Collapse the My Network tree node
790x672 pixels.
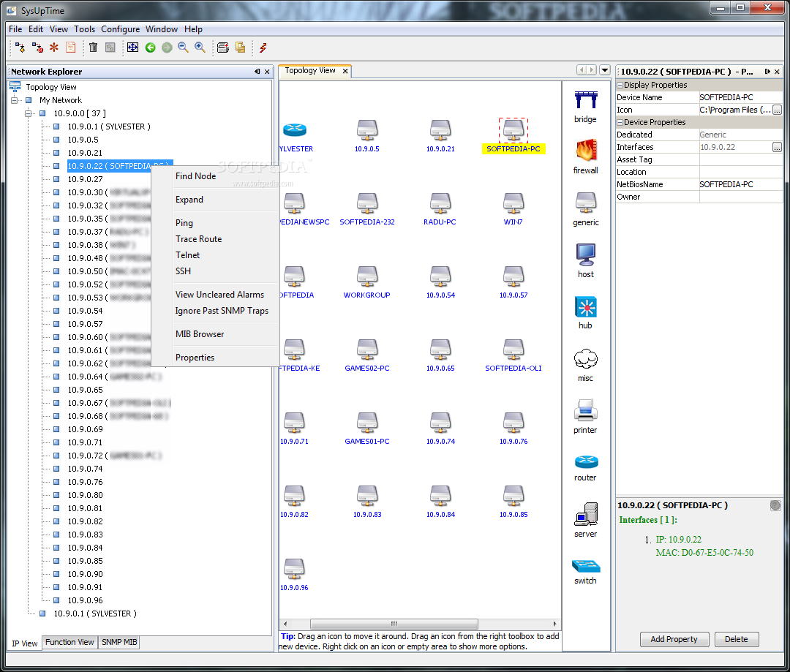click(14, 100)
